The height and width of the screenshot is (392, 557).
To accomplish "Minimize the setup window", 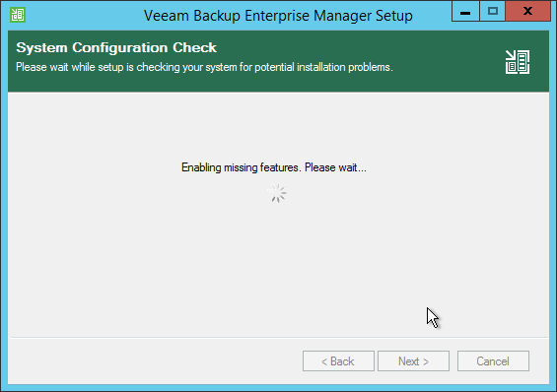I will tap(465, 12).
